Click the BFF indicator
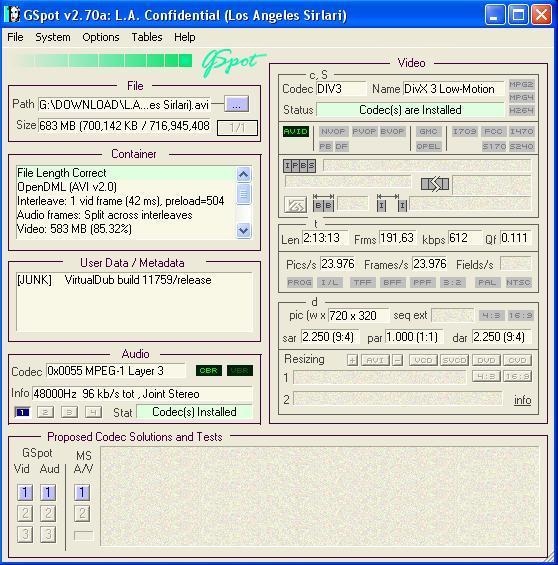558x565 pixels. [392, 282]
